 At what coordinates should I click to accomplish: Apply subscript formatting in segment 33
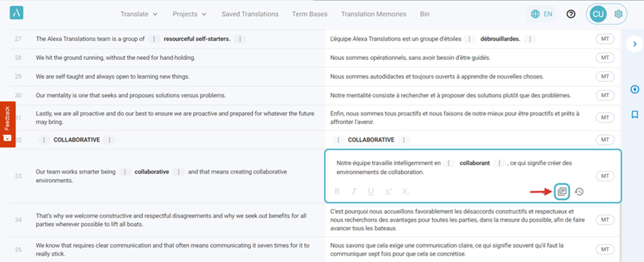coord(406,191)
